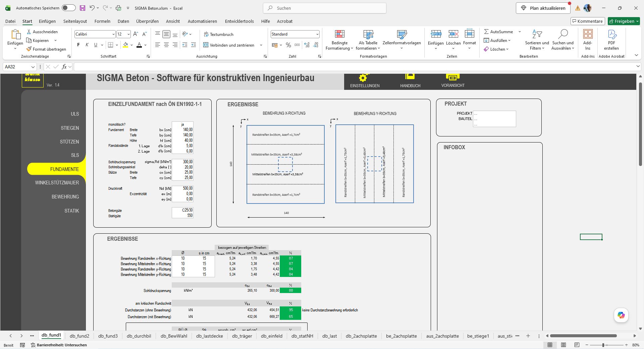Select the db_träger sheet tab
The width and height of the screenshot is (644, 349).
click(x=242, y=336)
